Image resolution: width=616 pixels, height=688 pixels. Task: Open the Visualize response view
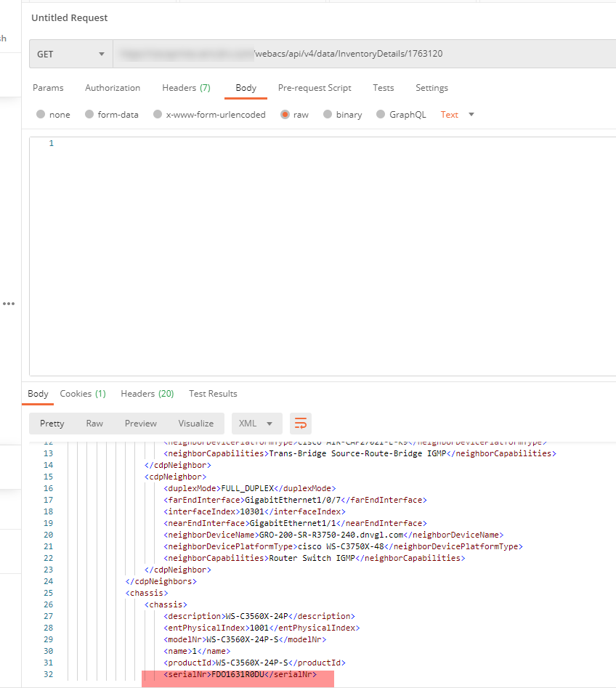[195, 423]
